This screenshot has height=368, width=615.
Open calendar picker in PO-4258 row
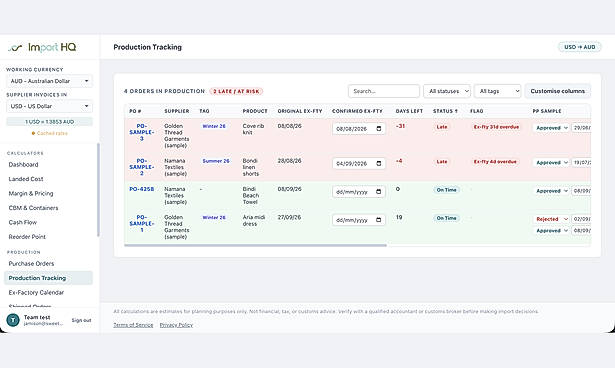pos(378,192)
